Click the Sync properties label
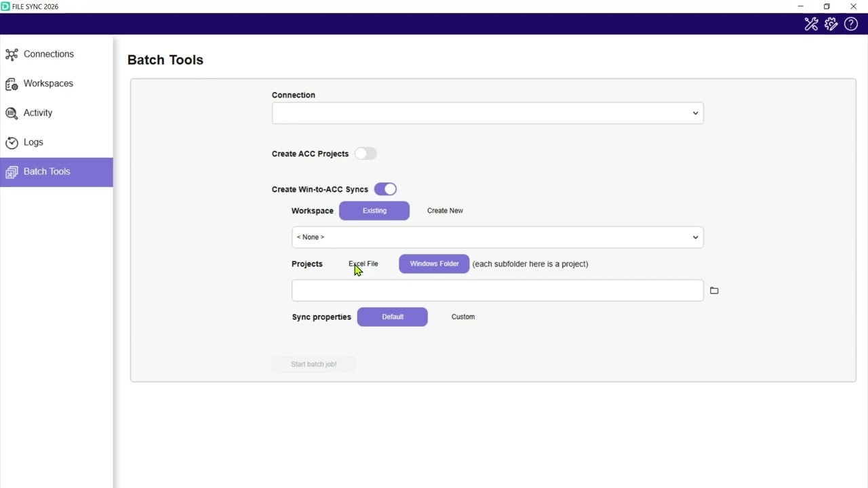868x488 pixels. (x=321, y=317)
